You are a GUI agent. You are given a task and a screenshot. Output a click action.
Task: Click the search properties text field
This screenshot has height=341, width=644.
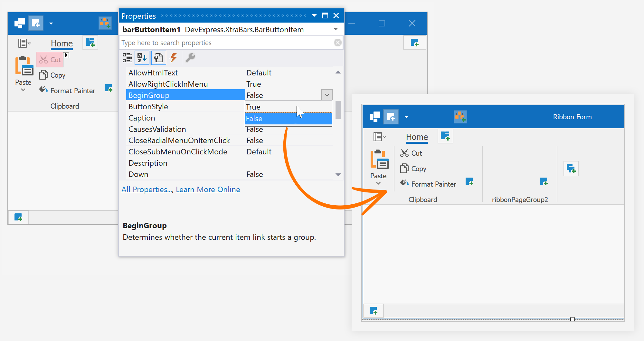[225, 43]
